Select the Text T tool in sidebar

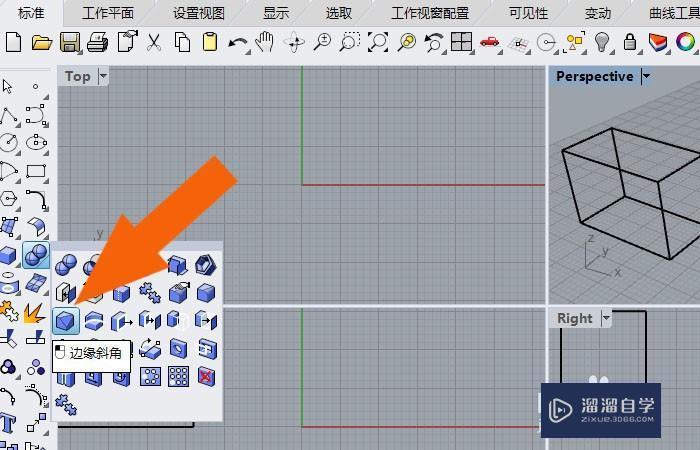point(8,422)
